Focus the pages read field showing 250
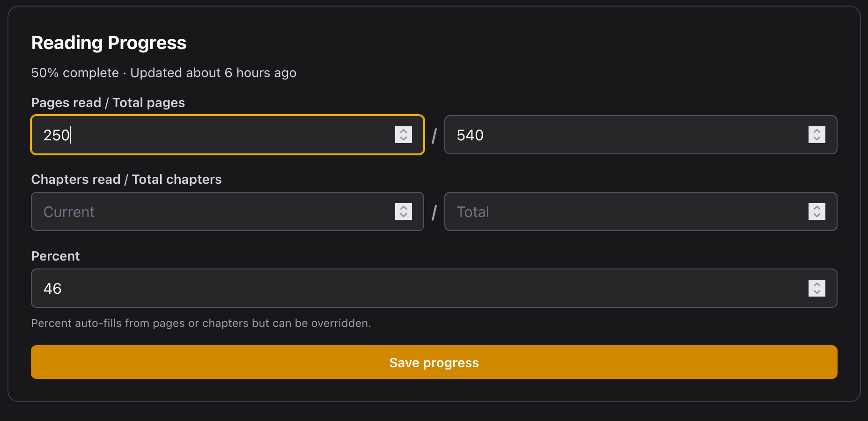Viewport: 868px width, 421px height. [x=211, y=135]
